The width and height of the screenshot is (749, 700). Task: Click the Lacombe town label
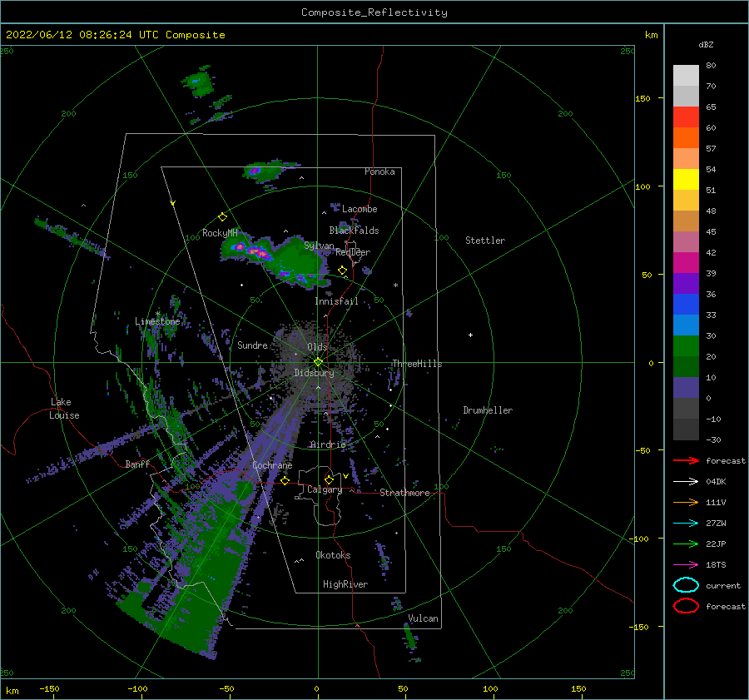pos(360,209)
